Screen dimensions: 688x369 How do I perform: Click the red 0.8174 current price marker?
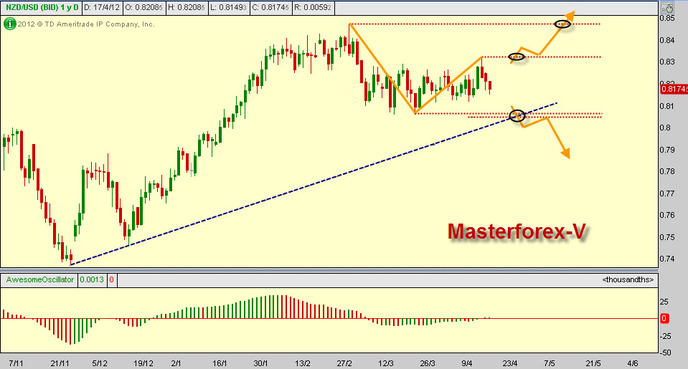point(674,89)
